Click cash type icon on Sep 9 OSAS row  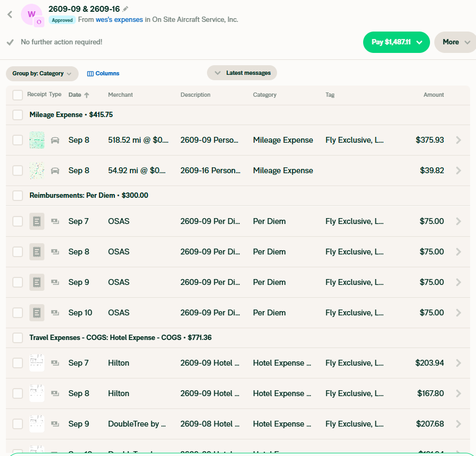[x=55, y=282]
